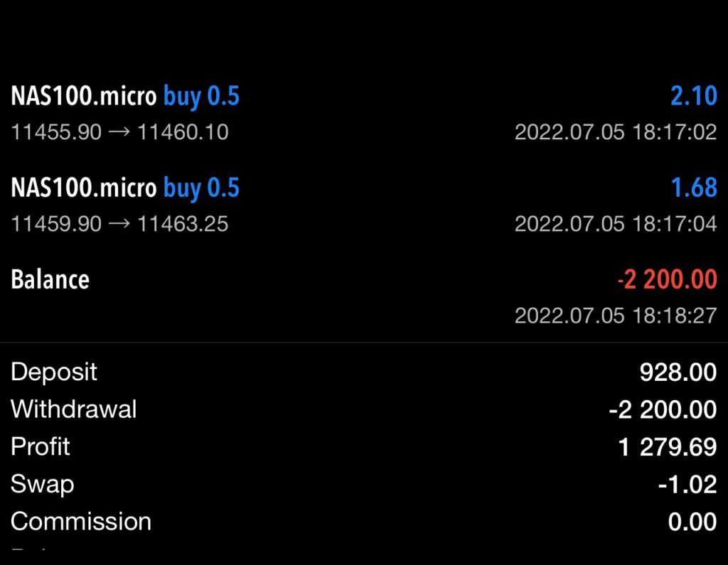The image size is (728, 565).
Task: Open the NAS100.micro trade with 2.10 profit
Action: pyautogui.click(x=125, y=96)
